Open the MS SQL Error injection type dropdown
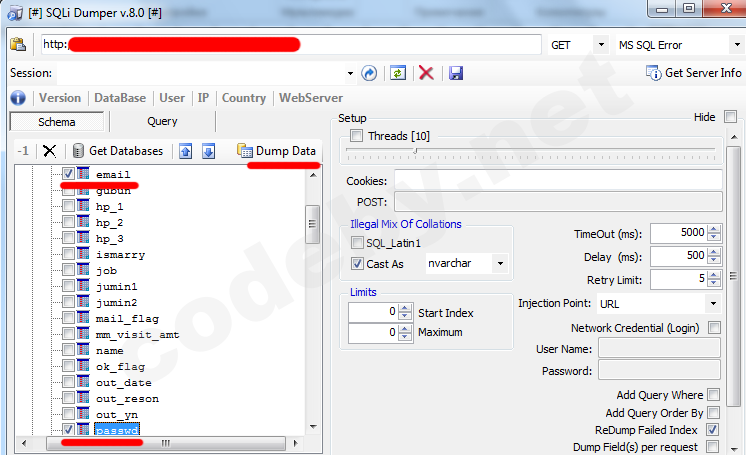 click(x=737, y=45)
